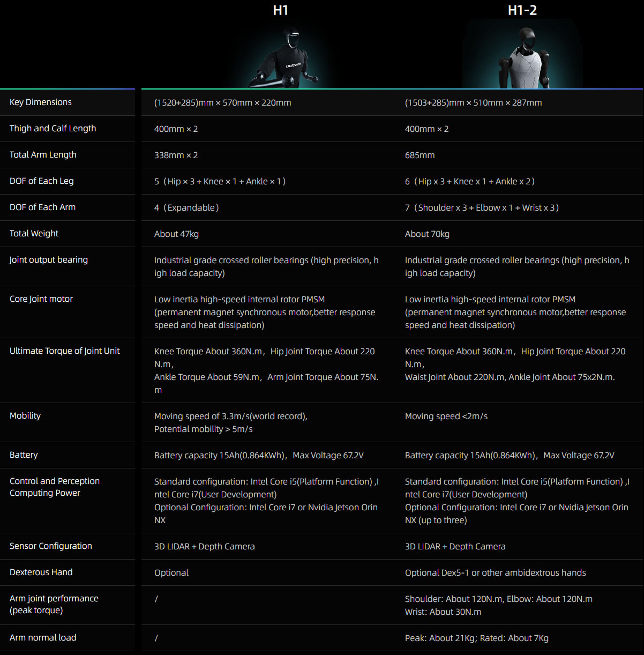Click H1 '3D LIDAR + Depth Camera' value
This screenshot has width=644, height=655.
pos(205,546)
